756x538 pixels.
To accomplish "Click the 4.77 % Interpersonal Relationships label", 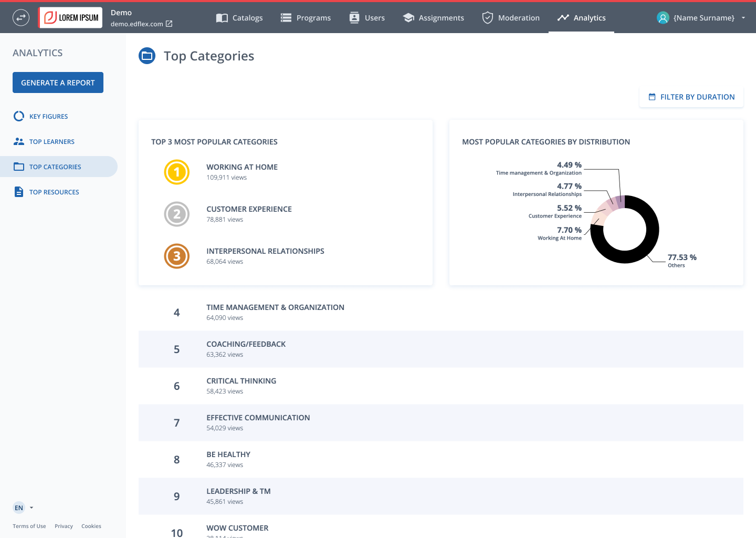I will click(547, 190).
